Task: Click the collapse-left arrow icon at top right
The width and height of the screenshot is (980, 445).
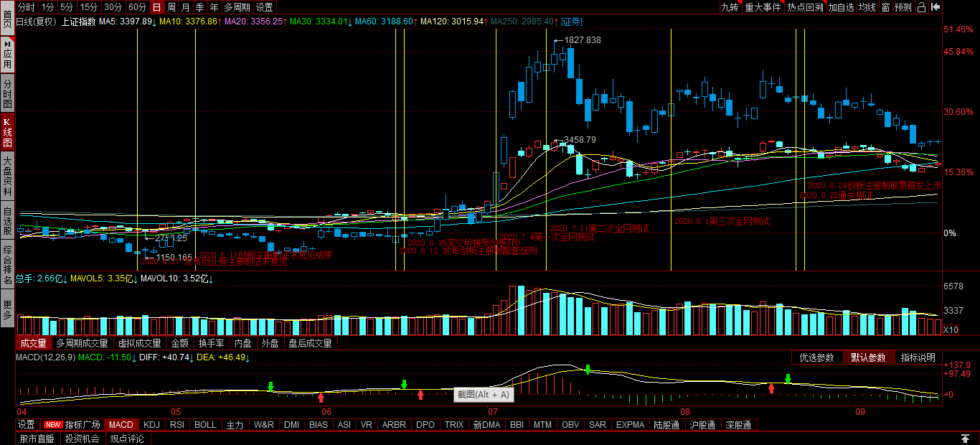Action: pyautogui.click(x=936, y=7)
